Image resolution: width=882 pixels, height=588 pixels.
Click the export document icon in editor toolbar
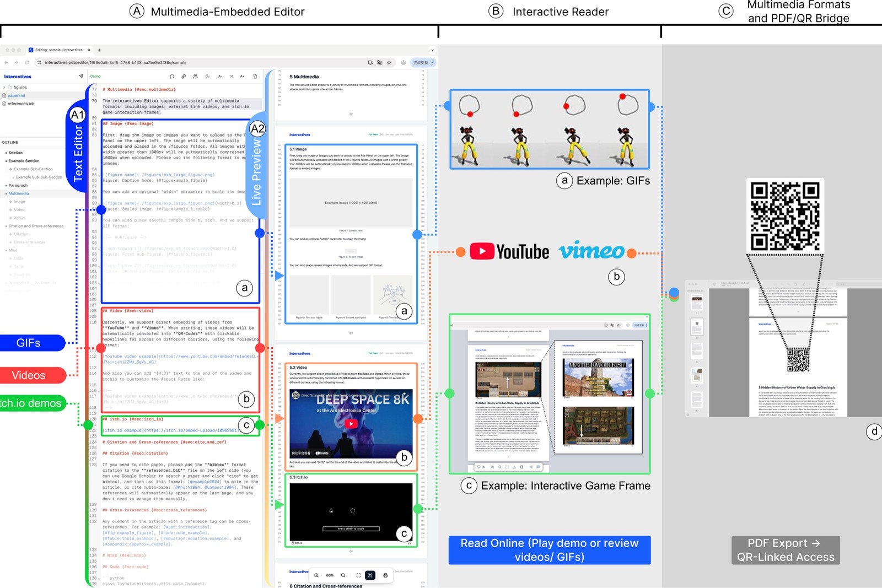pos(255,76)
